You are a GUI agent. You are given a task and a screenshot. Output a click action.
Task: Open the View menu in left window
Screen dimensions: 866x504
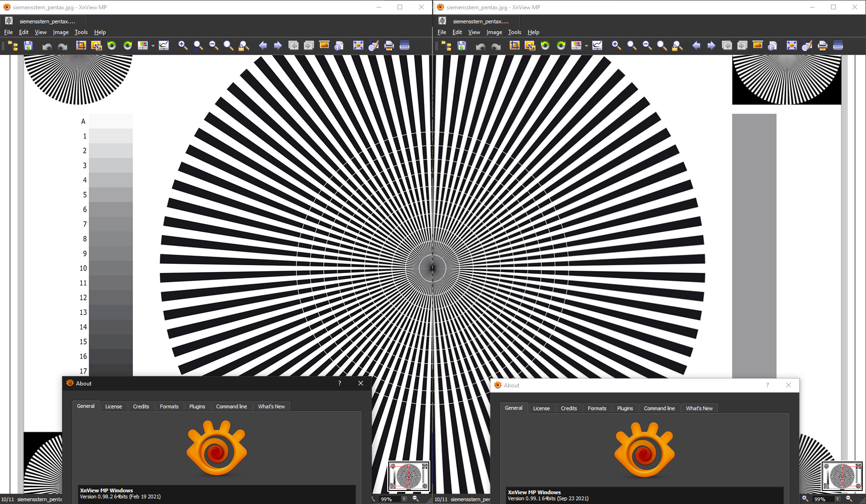[41, 32]
